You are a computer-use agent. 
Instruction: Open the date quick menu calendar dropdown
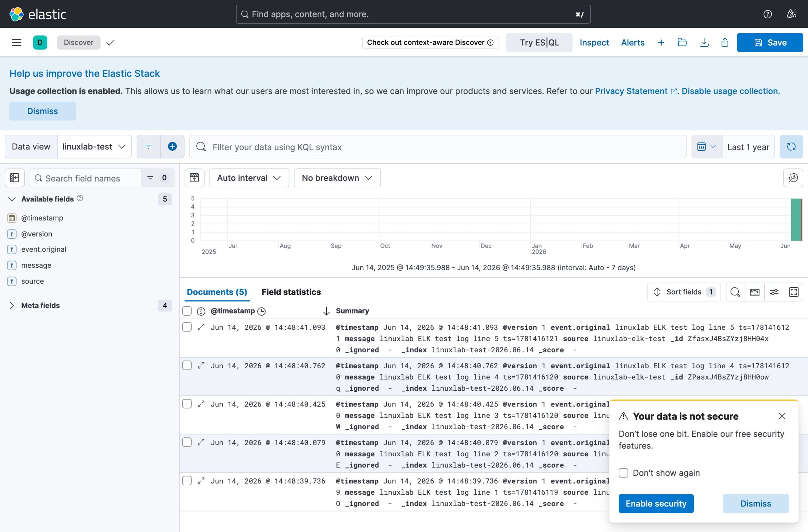pyautogui.click(x=707, y=147)
